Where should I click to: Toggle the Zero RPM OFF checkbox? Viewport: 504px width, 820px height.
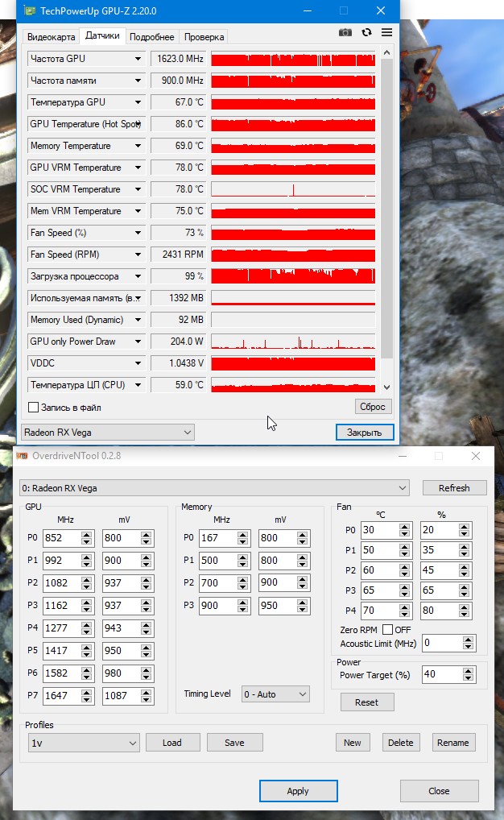pos(387,630)
